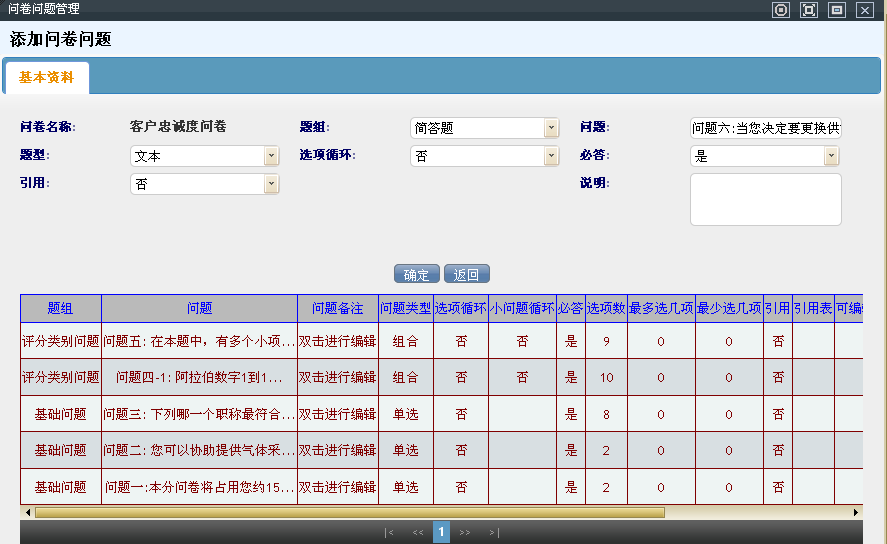Click the 返回 back button
887x544 pixels.
[x=466, y=275]
